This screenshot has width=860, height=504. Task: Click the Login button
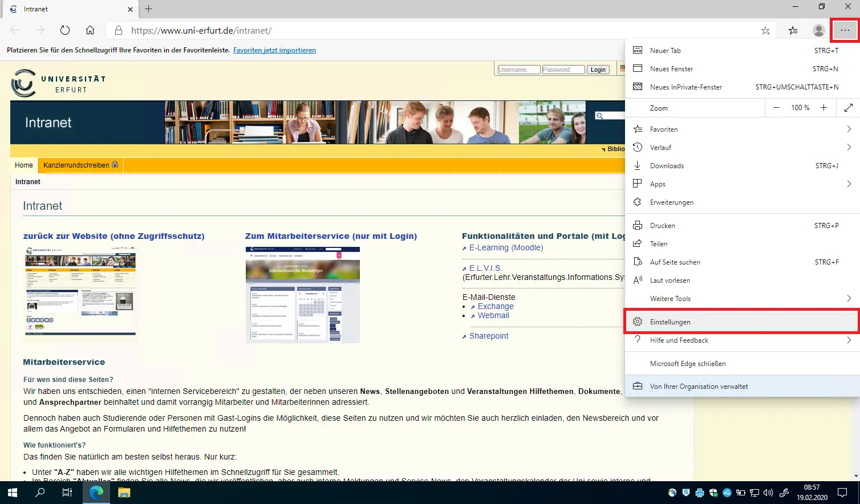[x=598, y=70]
